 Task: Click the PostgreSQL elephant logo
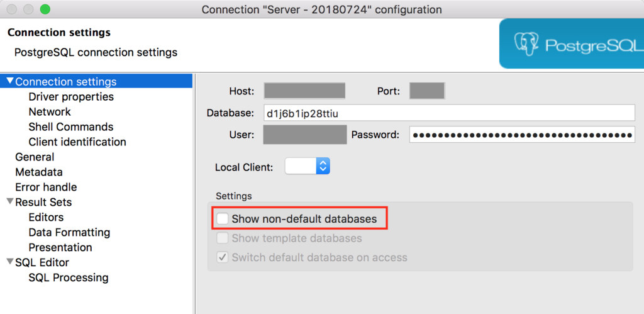[x=527, y=45]
